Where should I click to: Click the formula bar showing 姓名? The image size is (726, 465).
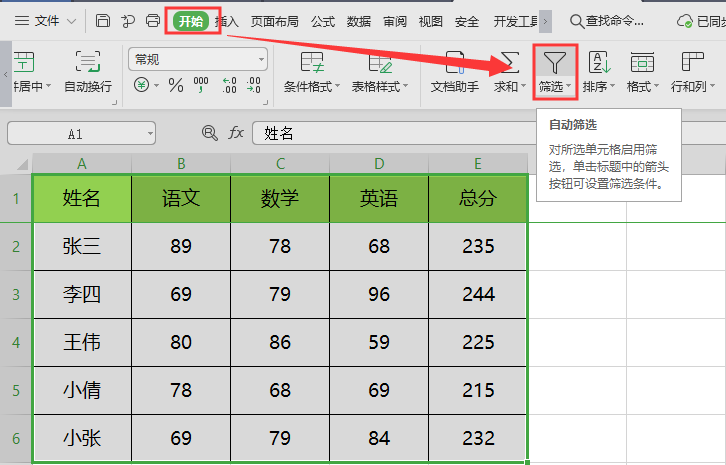394,133
